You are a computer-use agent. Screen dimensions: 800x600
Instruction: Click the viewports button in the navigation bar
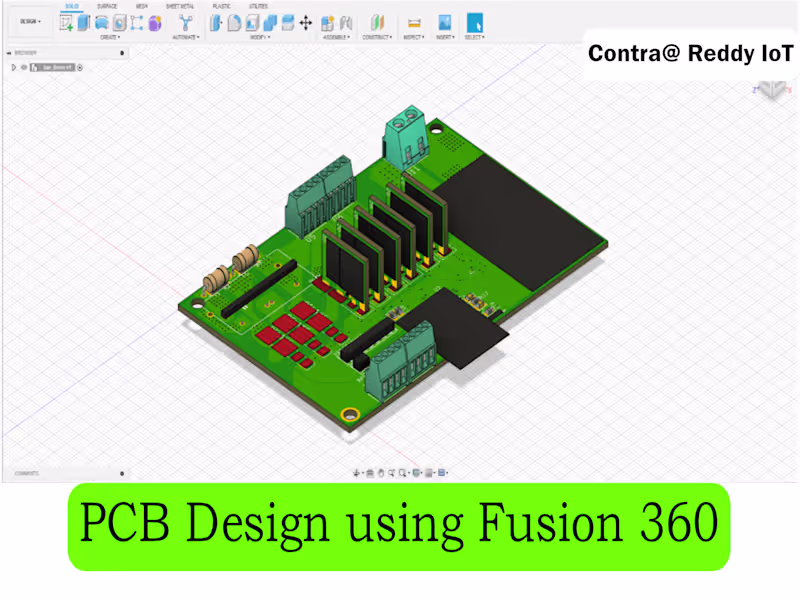pyautogui.click(x=442, y=472)
